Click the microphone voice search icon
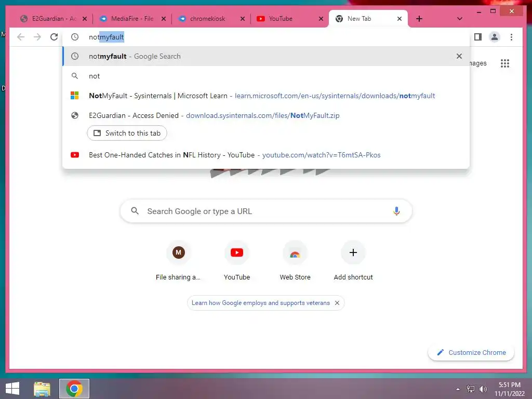 click(396, 211)
